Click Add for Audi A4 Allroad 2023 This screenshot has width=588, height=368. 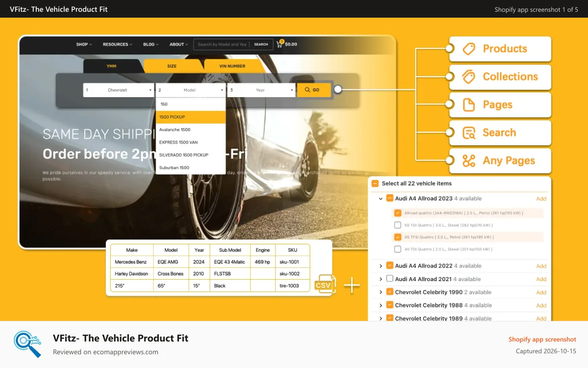[x=541, y=199]
